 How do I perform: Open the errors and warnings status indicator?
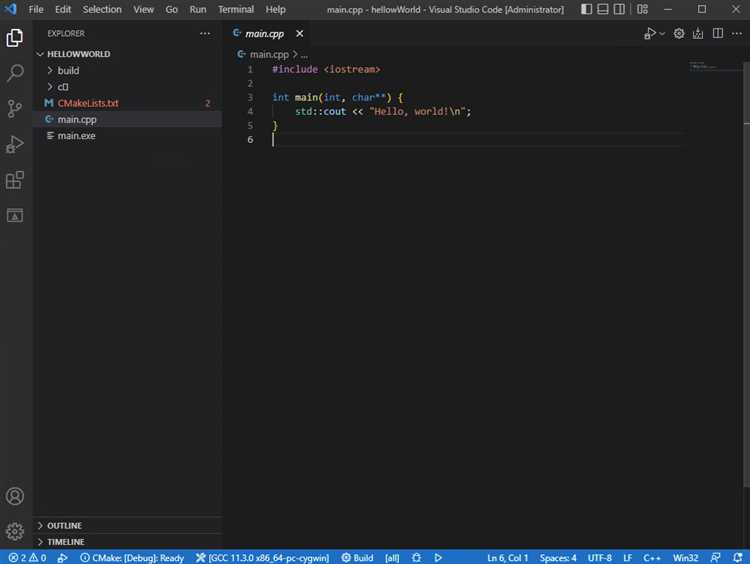[x=27, y=557]
